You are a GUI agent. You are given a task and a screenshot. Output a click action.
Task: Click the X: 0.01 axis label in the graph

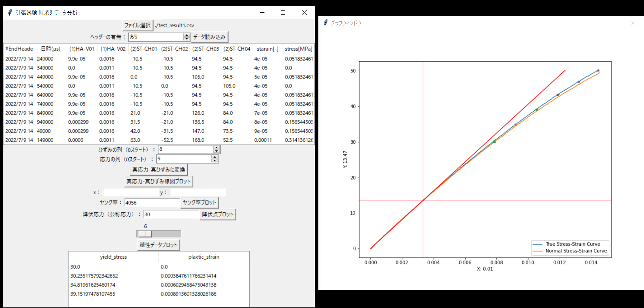[x=485, y=269]
